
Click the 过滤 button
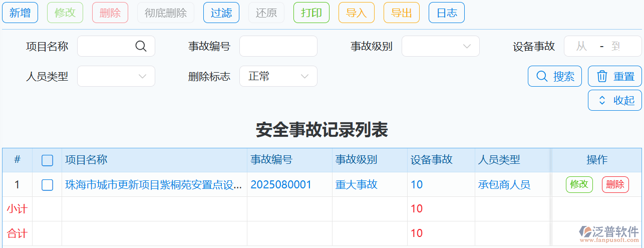tap(221, 13)
